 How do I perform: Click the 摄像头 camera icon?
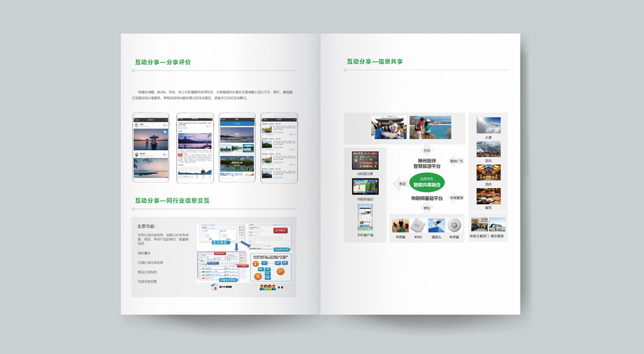436,225
